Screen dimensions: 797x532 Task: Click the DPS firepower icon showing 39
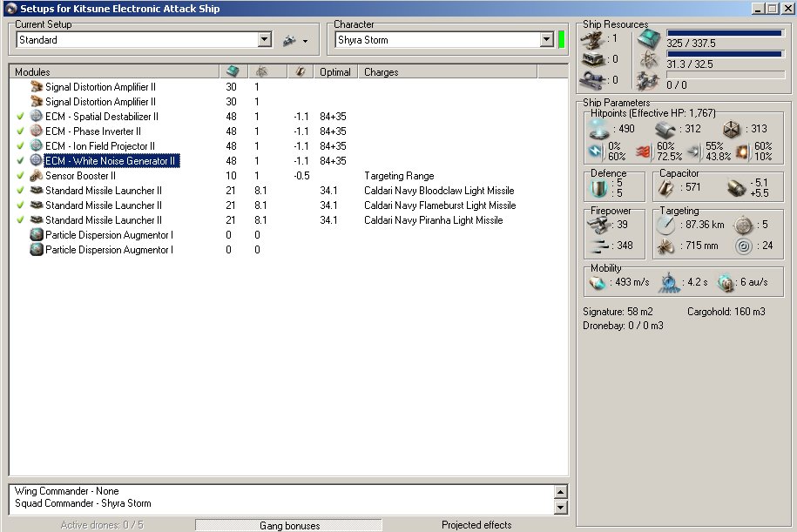(x=599, y=225)
